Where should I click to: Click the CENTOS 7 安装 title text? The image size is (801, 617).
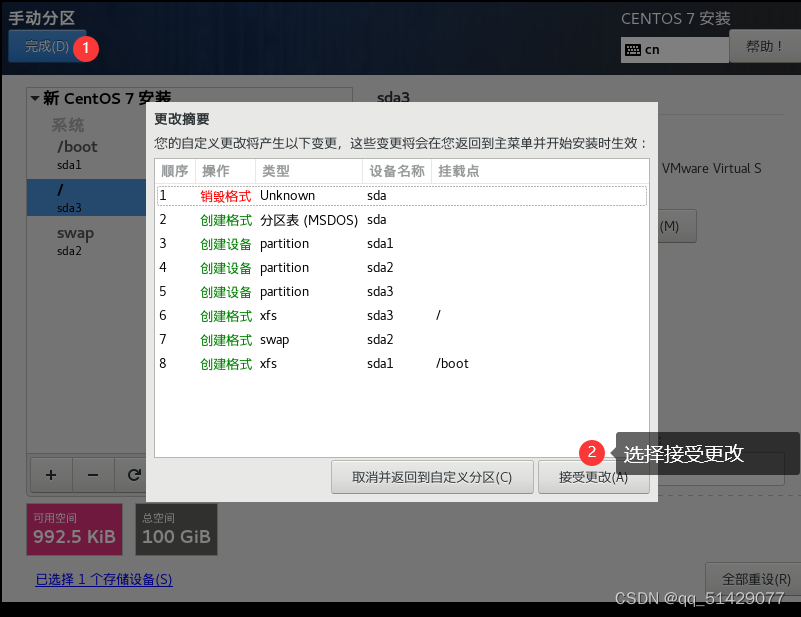tap(676, 19)
